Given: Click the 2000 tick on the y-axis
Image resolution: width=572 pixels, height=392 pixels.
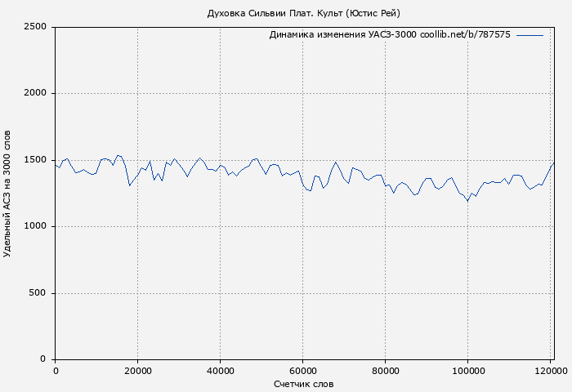Looking at the screenshot, I should tap(34, 94).
